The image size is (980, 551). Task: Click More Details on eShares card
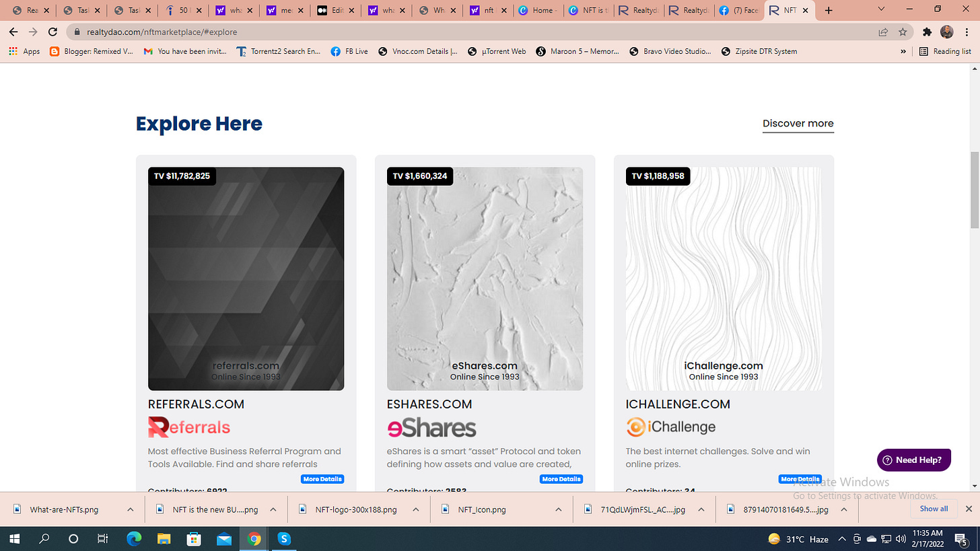pos(561,479)
